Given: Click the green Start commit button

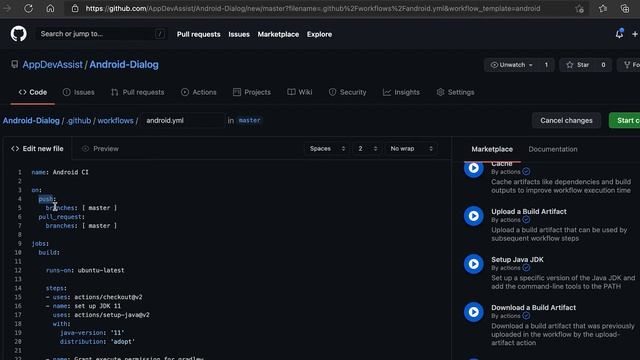Looking at the screenshot, I should point(625,120).
